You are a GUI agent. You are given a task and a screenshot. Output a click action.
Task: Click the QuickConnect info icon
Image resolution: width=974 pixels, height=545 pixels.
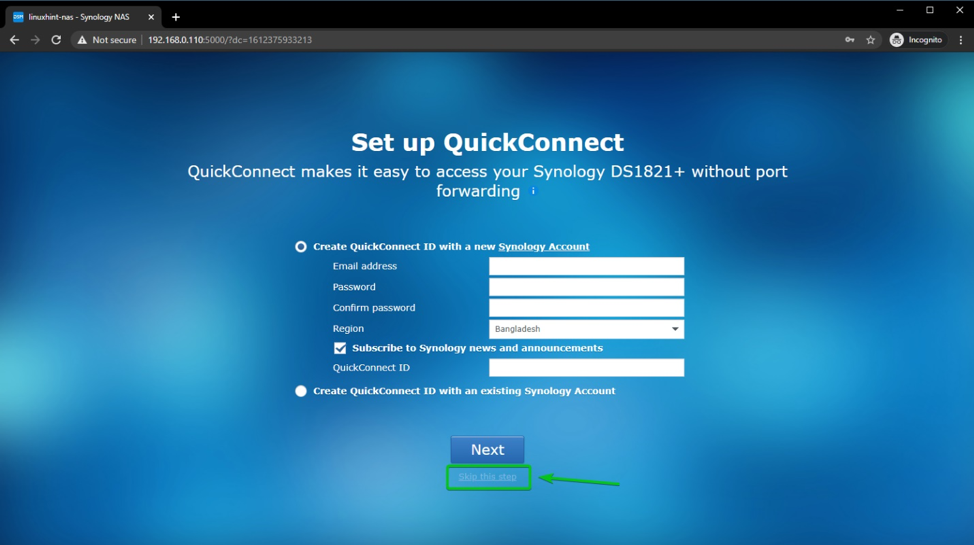tap(532, 191)
